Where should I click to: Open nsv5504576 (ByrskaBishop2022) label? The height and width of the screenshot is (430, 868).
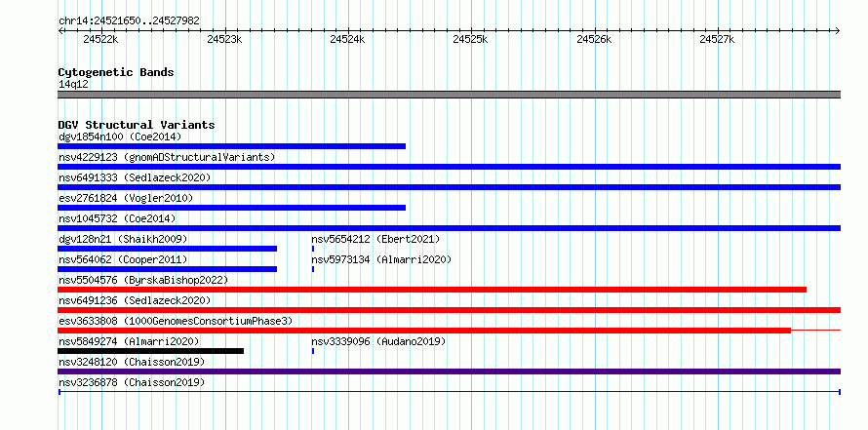tap(143, 280)
